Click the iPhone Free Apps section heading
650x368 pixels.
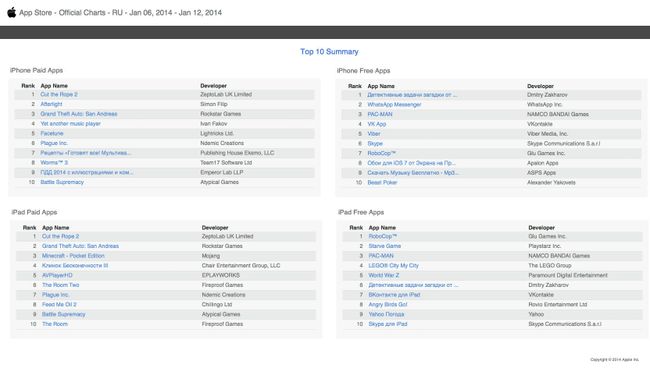(363, 71)
